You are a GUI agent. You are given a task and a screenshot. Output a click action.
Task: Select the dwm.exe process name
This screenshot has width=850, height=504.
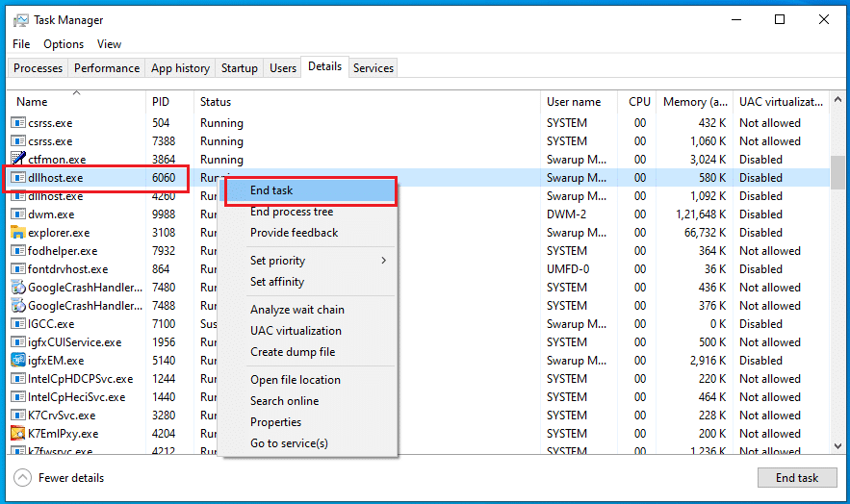point(51,214)
